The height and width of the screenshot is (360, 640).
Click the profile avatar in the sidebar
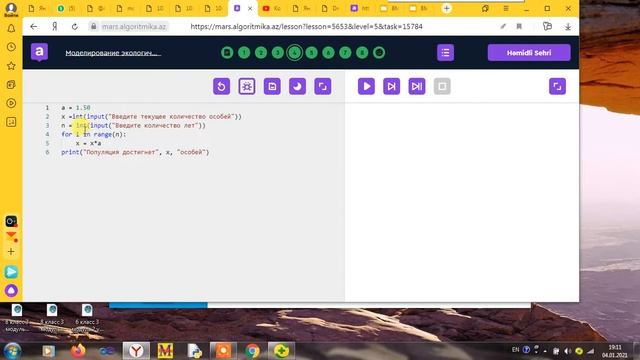point(11,9)
